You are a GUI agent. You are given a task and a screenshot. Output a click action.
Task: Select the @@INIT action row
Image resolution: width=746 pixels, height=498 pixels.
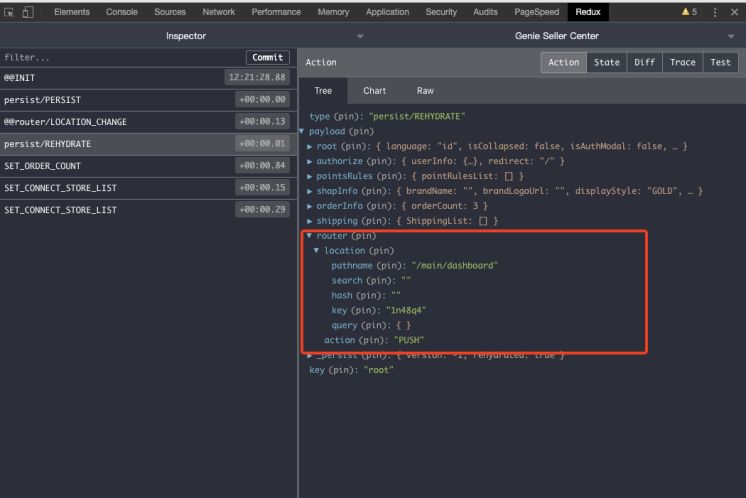tap(148, 78)
